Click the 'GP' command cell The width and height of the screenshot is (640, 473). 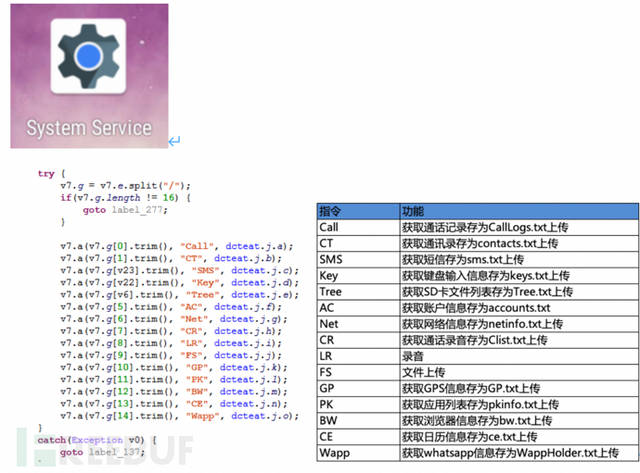[x=358, y=388]
